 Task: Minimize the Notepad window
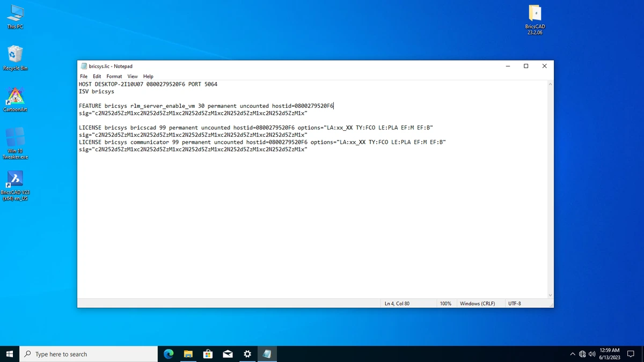pyautogui.click(x=508, y=66)
